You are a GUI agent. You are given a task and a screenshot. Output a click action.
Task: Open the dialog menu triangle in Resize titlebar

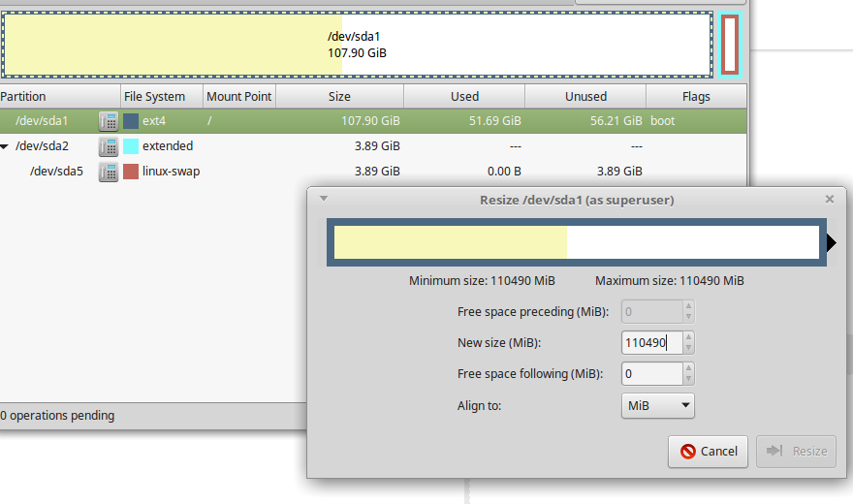324,199
